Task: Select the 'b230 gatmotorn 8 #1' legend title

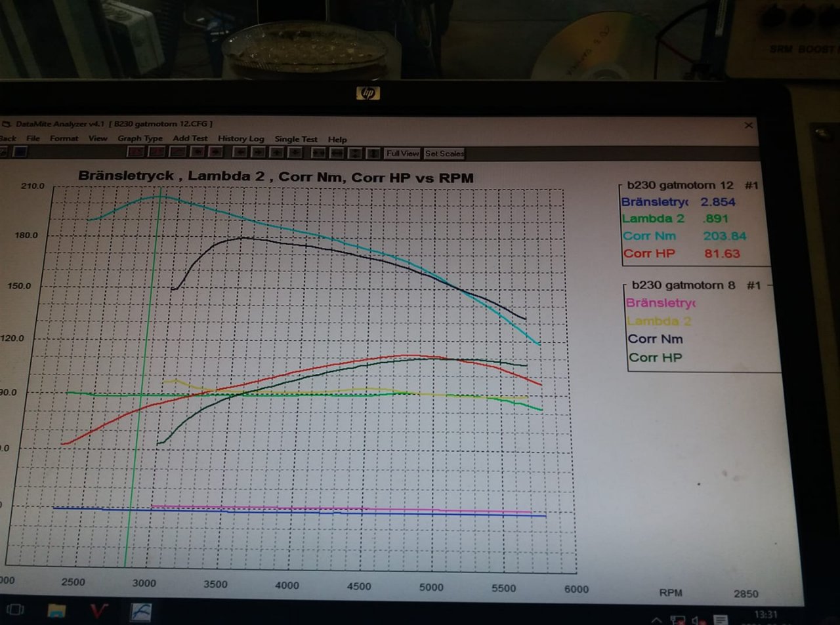Action: 696,285
